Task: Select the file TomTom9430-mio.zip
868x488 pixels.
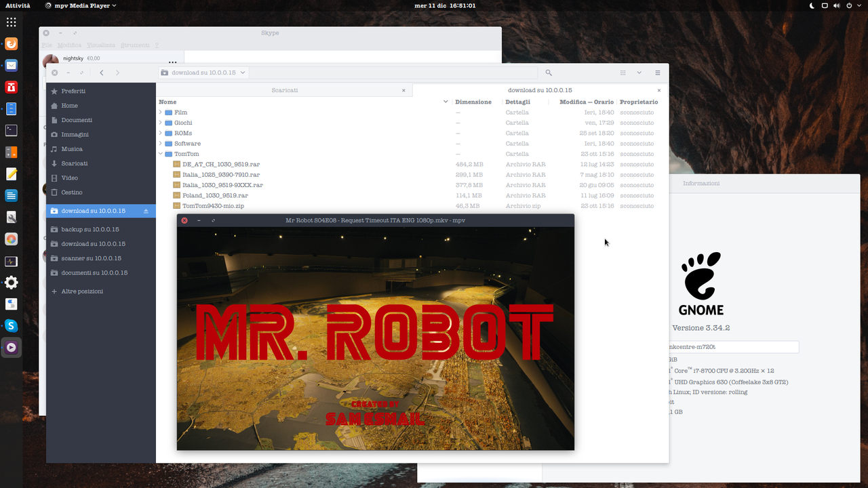Action: pyautogui.click(x=213, y=206)
